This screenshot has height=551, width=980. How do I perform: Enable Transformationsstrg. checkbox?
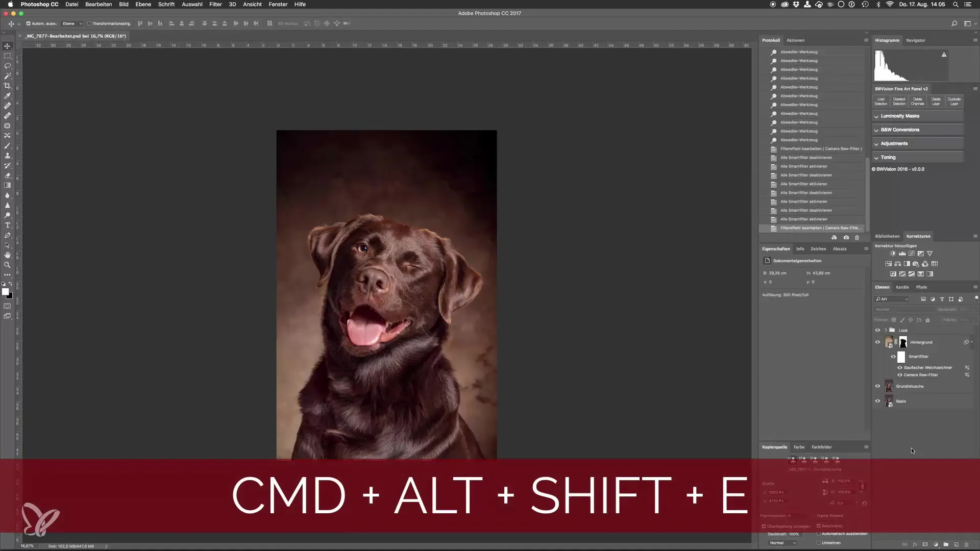coord(89,23)
